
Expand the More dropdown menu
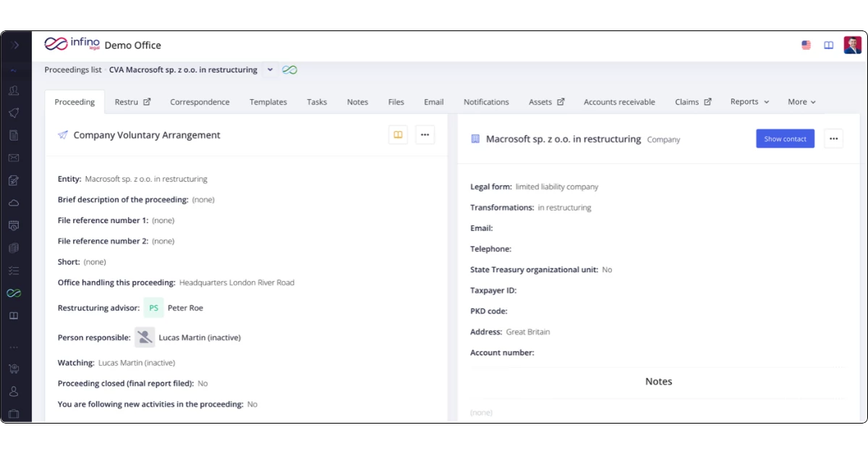coord(801,102)
